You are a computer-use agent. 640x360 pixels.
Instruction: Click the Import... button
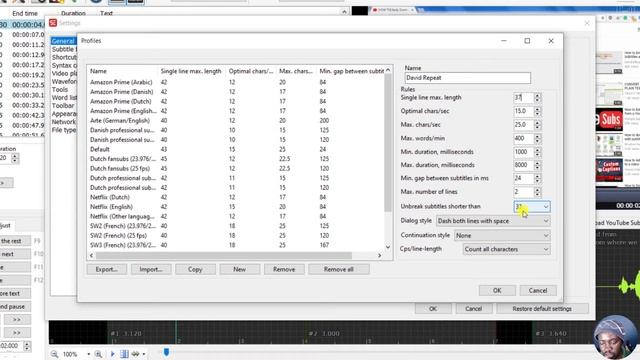coord(151,269)
